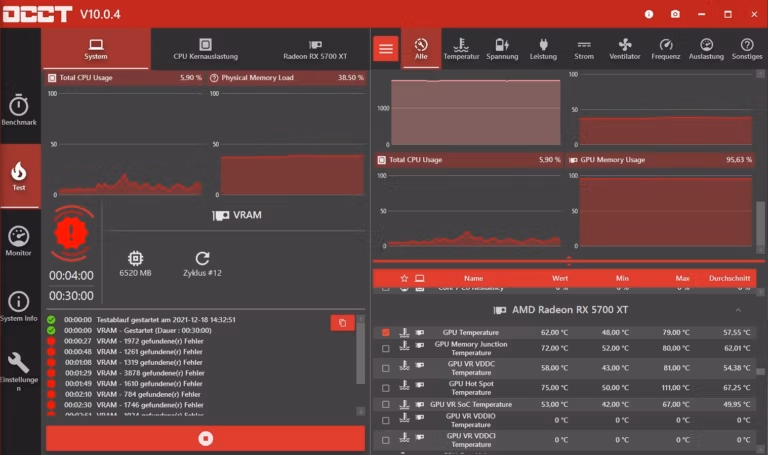Check GPU VR VDDC Temperature checkbox
Image resolution: width=768 pixels, height=455 pixels.
click(386, 368)
